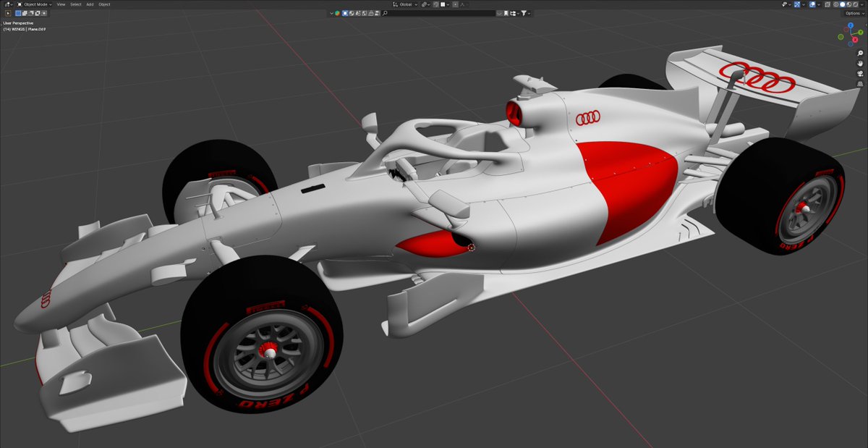Switch to Rendered viewport shading
This screenshot has height=448, width=868.
tap(855, 4)
